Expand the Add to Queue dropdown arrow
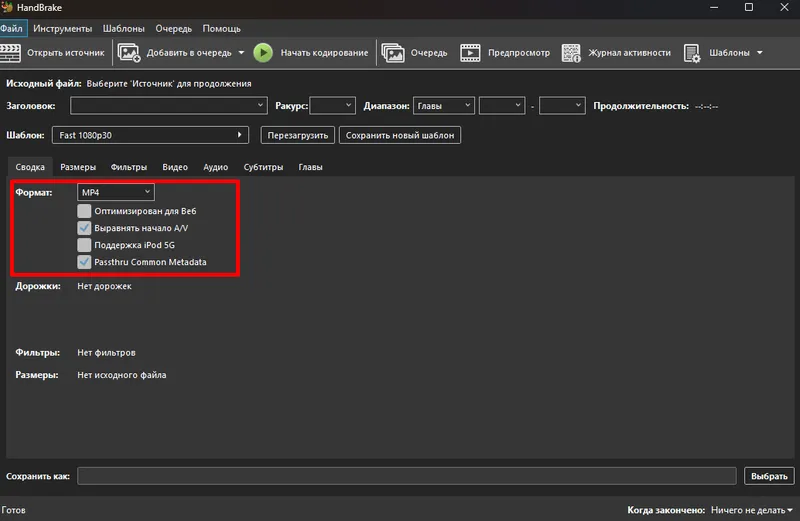The width and height of the screenshot is (800, 521). (241, 53)
